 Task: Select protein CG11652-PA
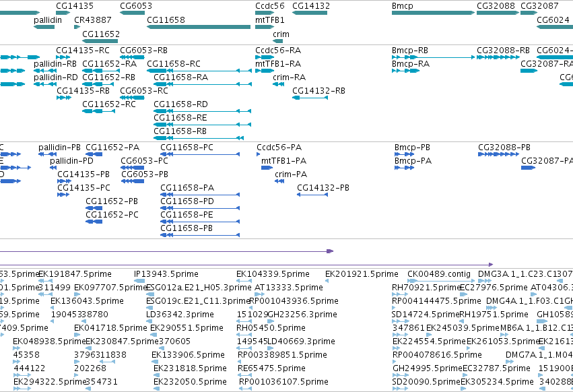click(94, 154)
